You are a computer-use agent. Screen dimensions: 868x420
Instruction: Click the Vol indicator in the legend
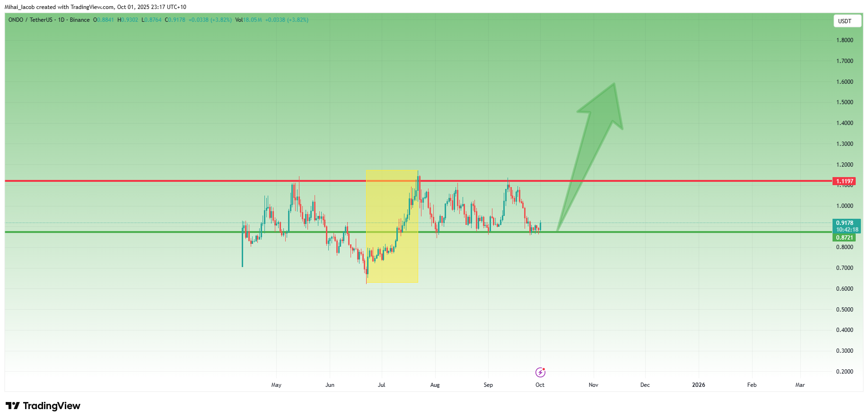click(239, 20)
